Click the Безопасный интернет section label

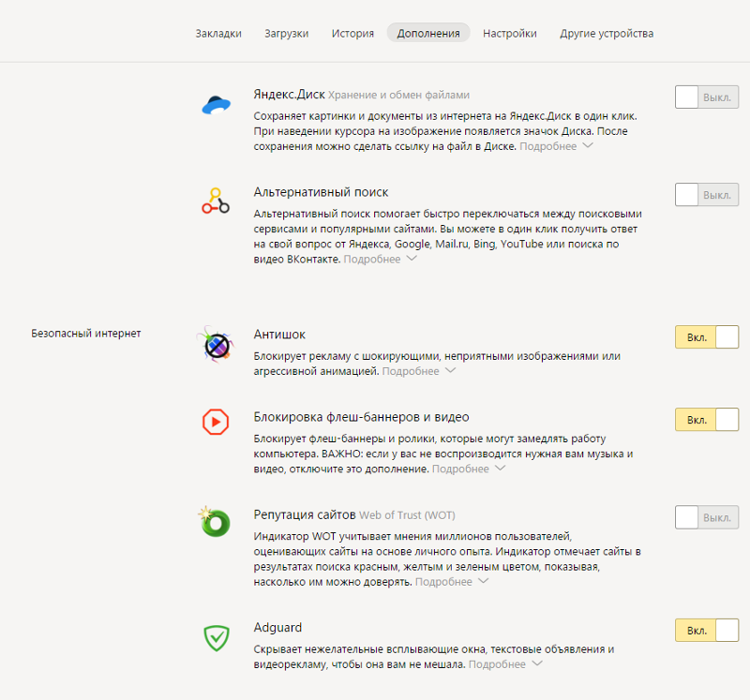click(86, 334)
